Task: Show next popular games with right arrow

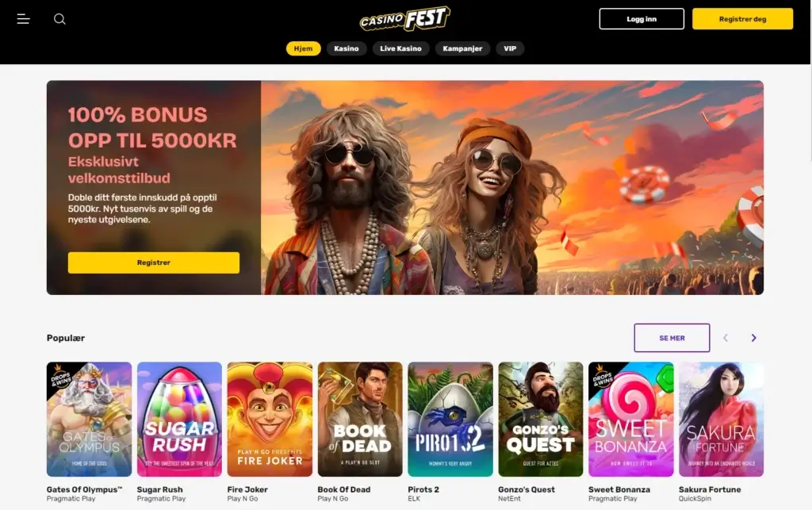Action: coord(753,338)
